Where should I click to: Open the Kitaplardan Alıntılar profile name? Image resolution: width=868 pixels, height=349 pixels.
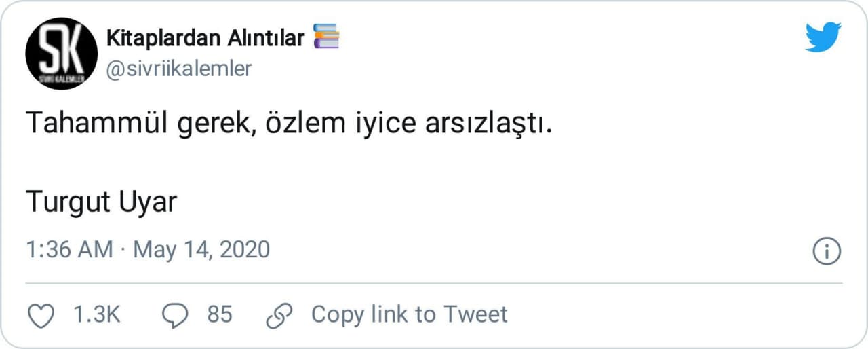(205, 38)
